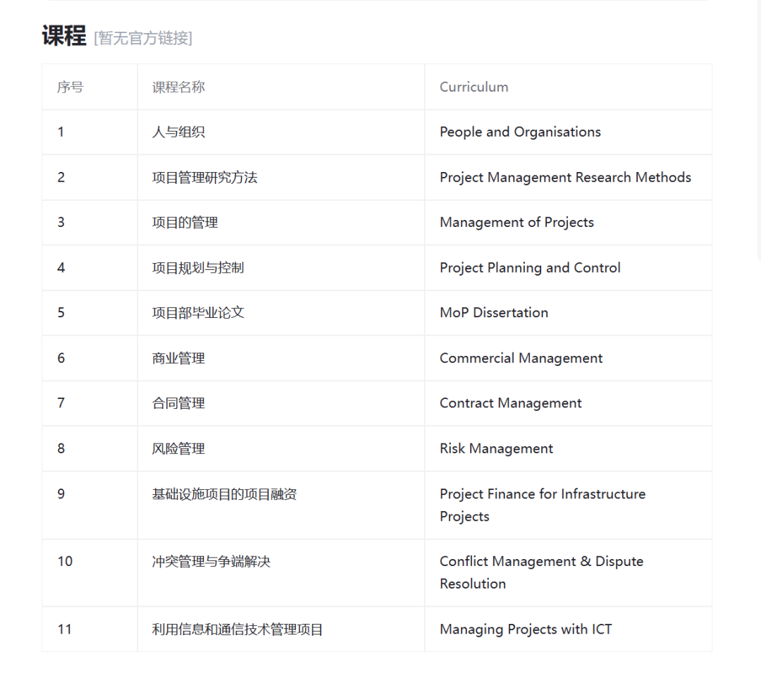Click the Managing Projects with ICT cell
The image size is (761, 700).
point(526,630)
